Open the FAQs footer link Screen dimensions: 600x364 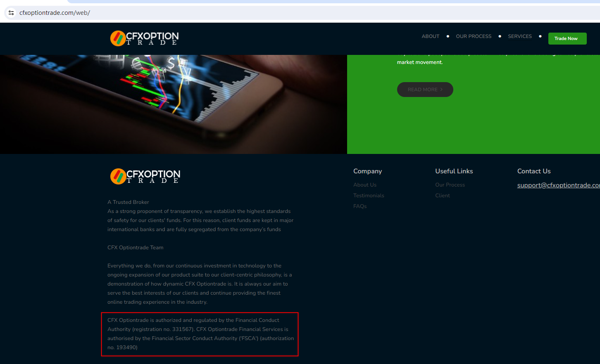pyautogui.click(x=360, y=206)
